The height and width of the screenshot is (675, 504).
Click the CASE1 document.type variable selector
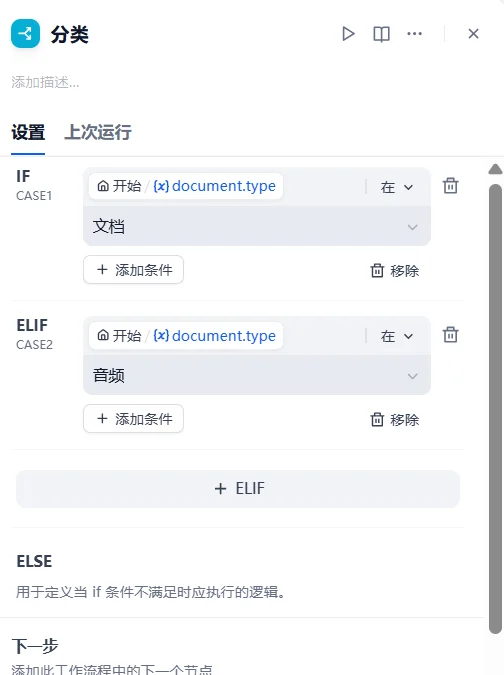click(186, 186)
